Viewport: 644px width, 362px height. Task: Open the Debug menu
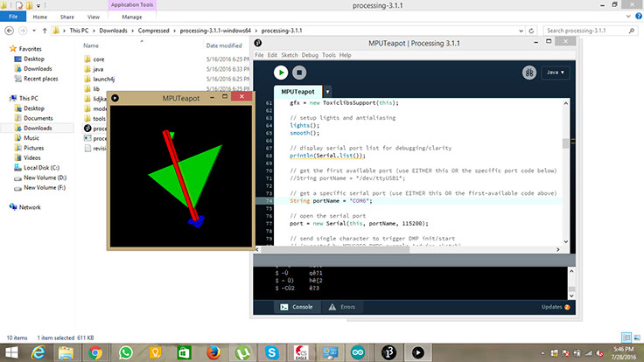pos(310,55)
